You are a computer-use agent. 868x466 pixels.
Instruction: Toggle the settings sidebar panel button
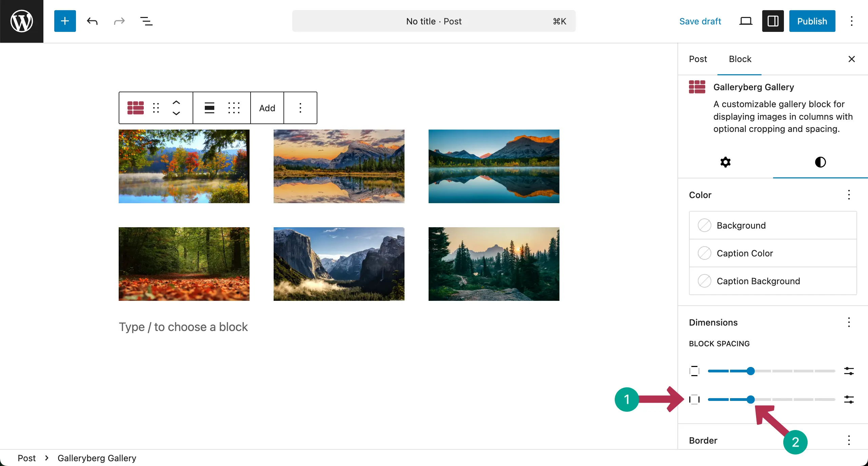tap(773, 21)
